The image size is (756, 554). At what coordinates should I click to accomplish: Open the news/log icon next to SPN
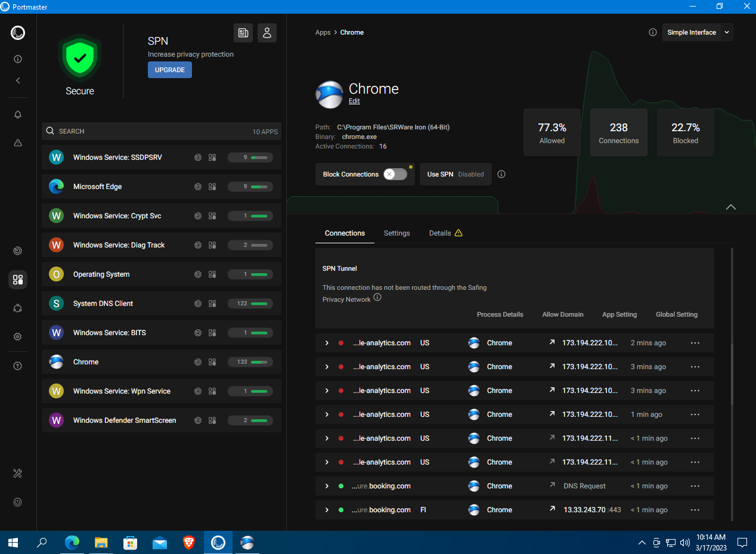[243, 33]
